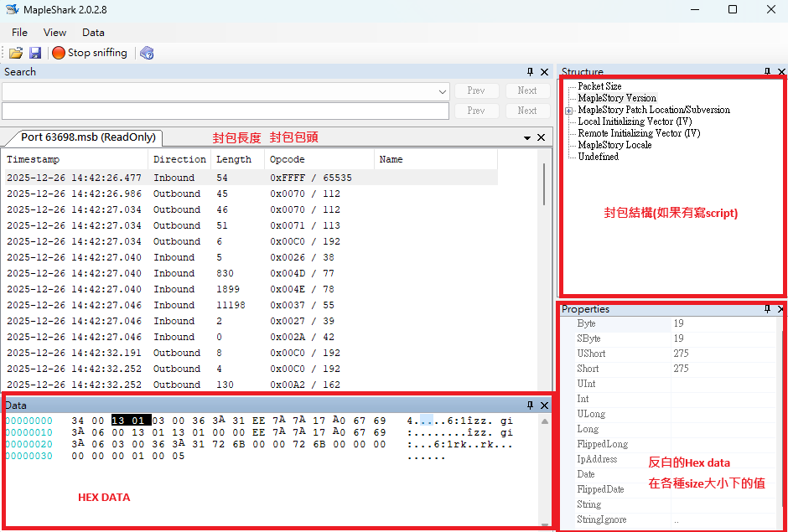Image resolution: width=788 pixels, height=532 pixels.
Task: Close the Search panel
Action: [x=544, y=72]
